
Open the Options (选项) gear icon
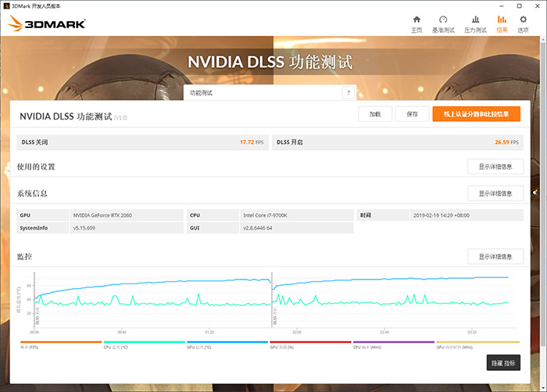coord(523,24)
